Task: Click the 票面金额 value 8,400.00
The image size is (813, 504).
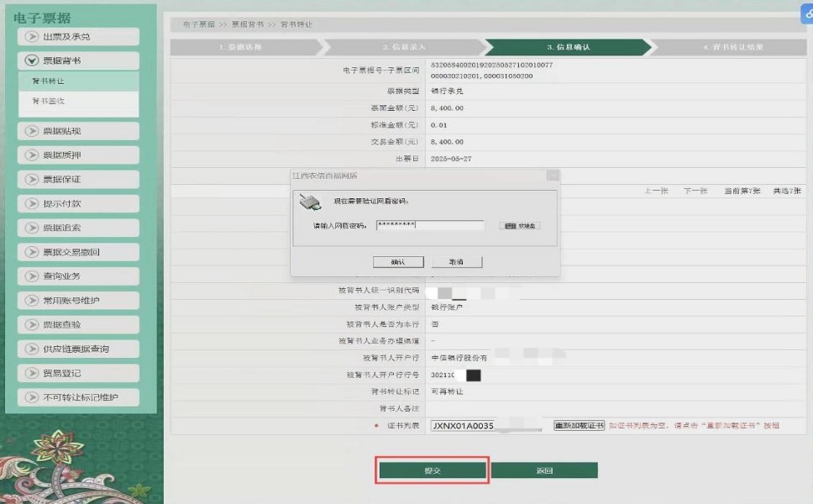Action: tap(447, 108)
